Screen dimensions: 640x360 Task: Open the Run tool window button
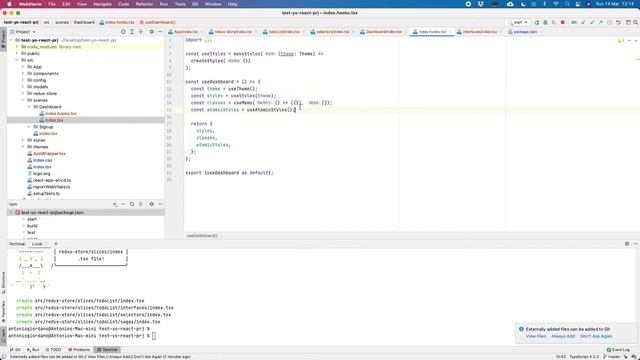[x=33, y=350]
